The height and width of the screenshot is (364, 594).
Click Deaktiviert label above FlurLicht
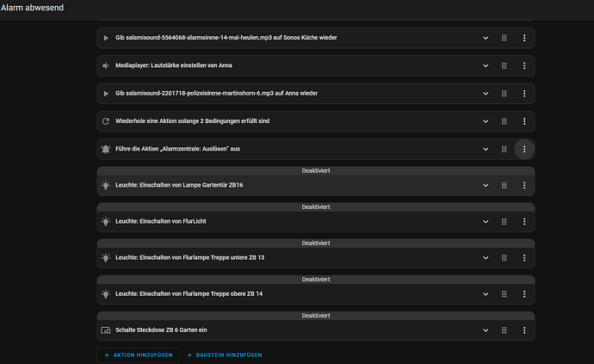click(316, 207)
